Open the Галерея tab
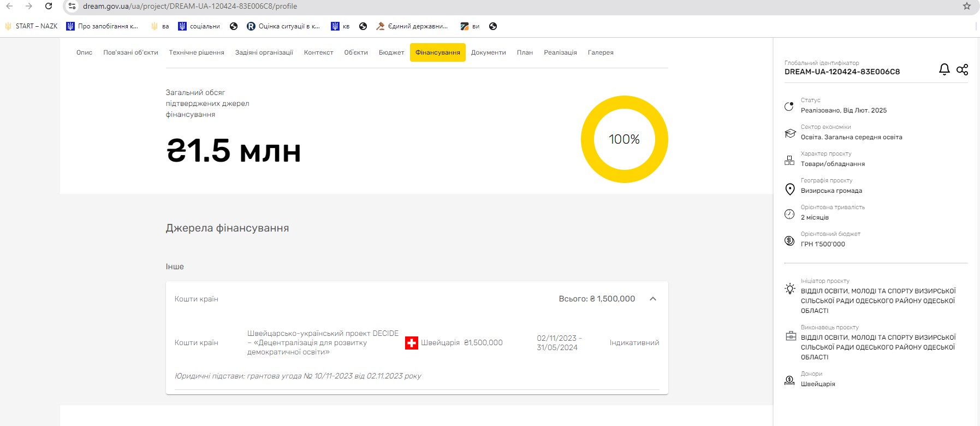The image size is (980, 426). (x=600, y=52)
